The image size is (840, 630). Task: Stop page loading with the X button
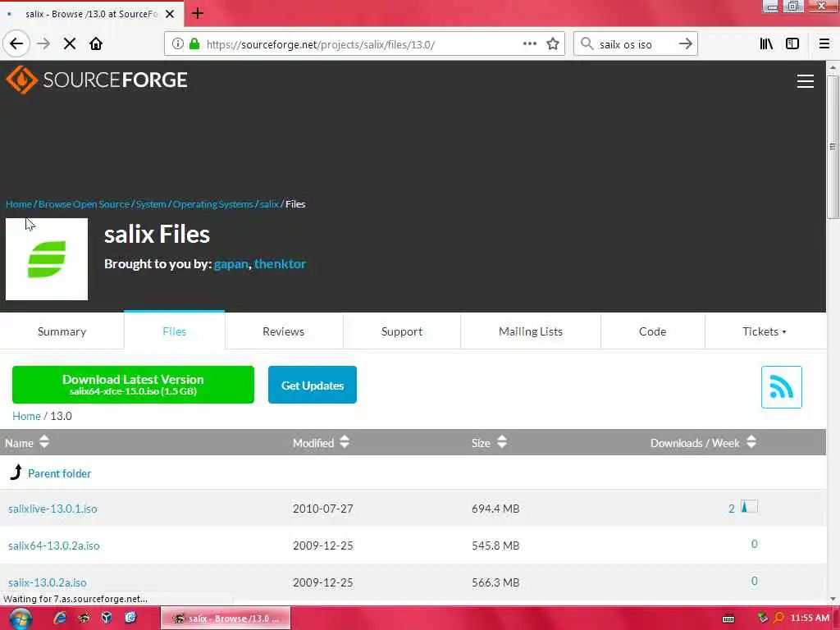coord(70,44)
